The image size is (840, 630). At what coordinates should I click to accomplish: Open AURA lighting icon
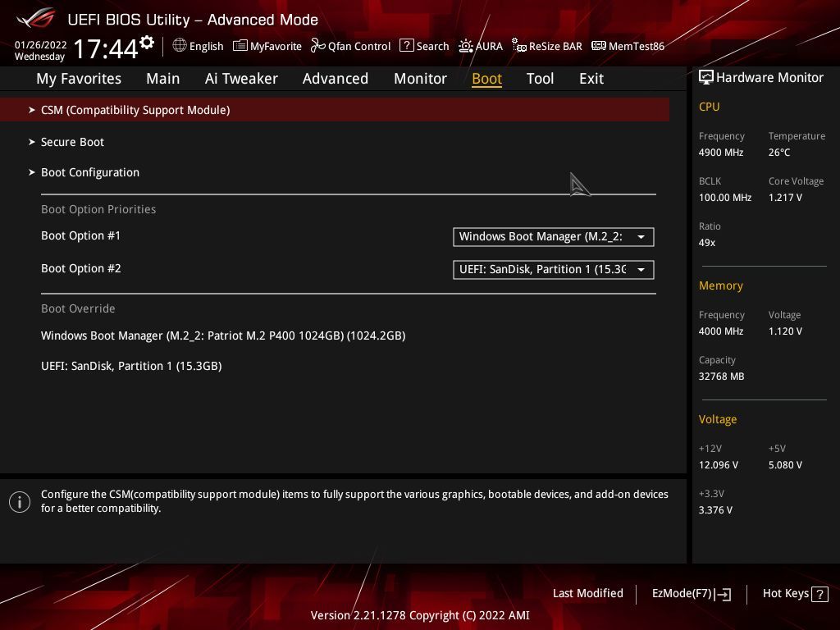466,46
